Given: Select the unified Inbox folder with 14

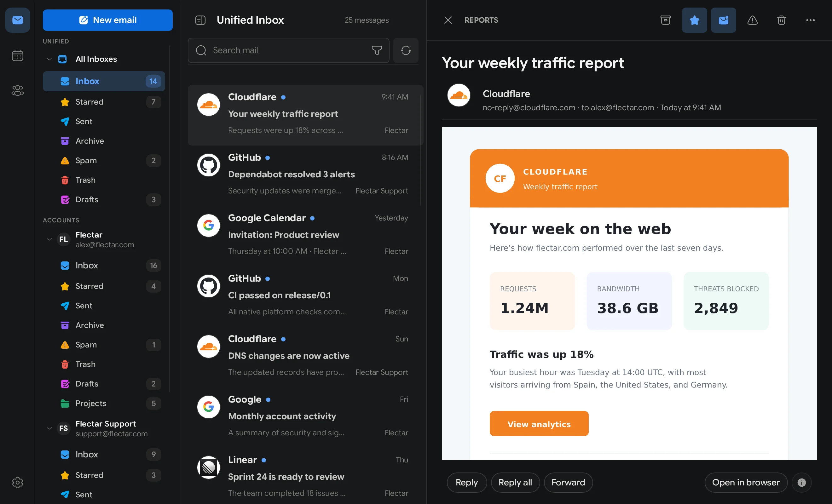Looking at the screenshot, I should click(104, 81).
